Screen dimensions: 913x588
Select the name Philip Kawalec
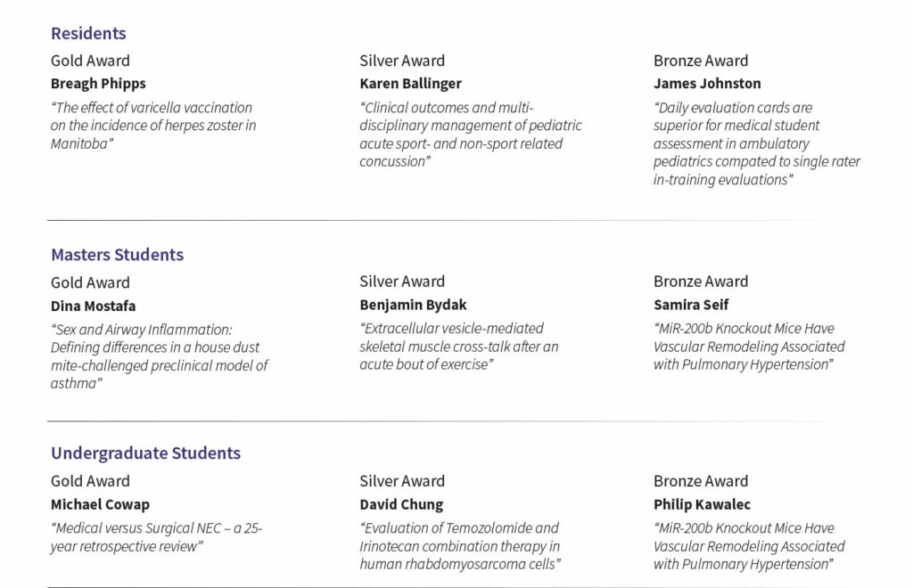pos(701,504)
